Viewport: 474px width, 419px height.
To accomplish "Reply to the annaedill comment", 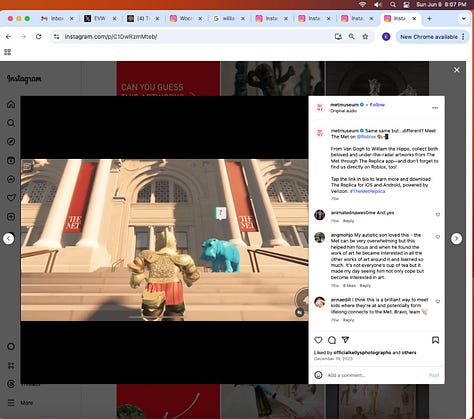I will click(x=348, y=320).
